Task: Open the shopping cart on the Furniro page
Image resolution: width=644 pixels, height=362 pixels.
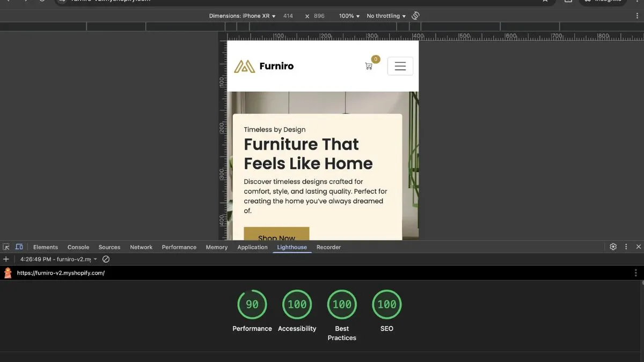Action: pos(369,66)
